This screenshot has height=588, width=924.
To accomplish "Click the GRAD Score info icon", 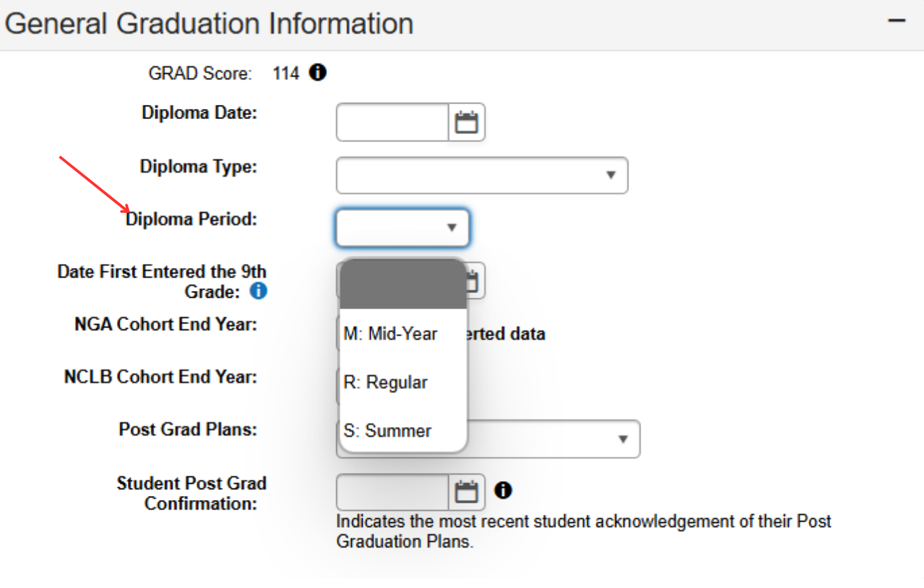I will tap(317, 72).
